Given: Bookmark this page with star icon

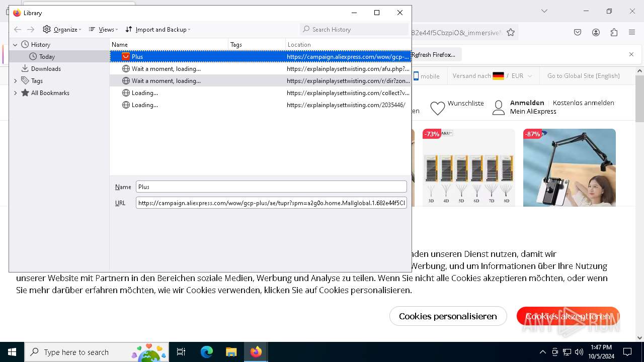Looking at the screenshot, I should point(511,33).
